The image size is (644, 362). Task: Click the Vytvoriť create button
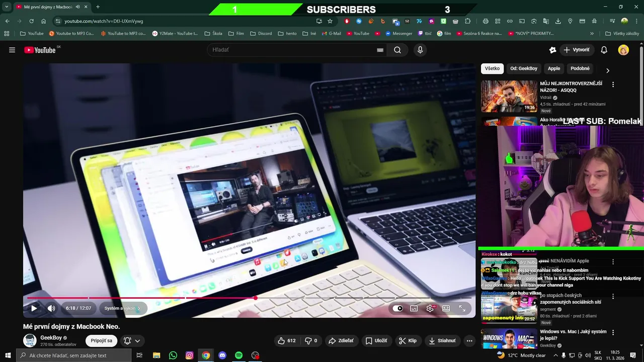(577, 50)
